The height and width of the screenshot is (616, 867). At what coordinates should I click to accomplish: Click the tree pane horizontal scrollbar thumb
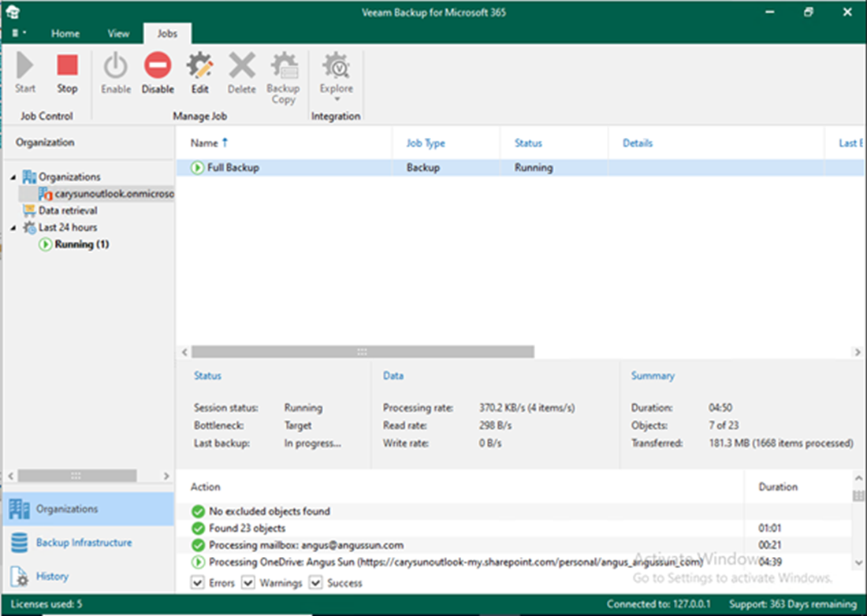pyautogui.click(x=77, y=476)
